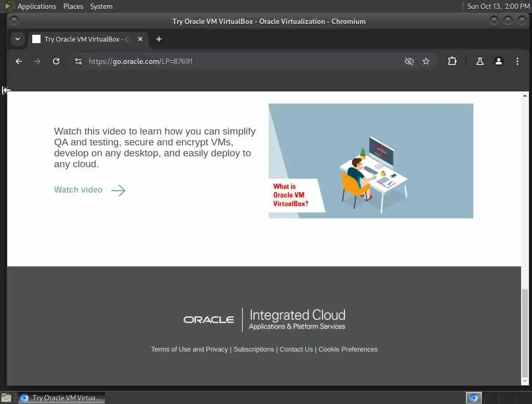
Task: Open the Subscriptions footer link
Action: (x=254, y=349)
